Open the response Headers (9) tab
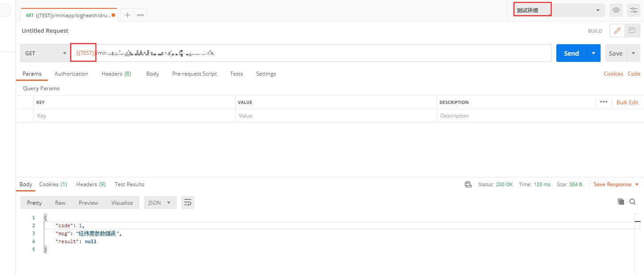 click(x=91, y=184)
